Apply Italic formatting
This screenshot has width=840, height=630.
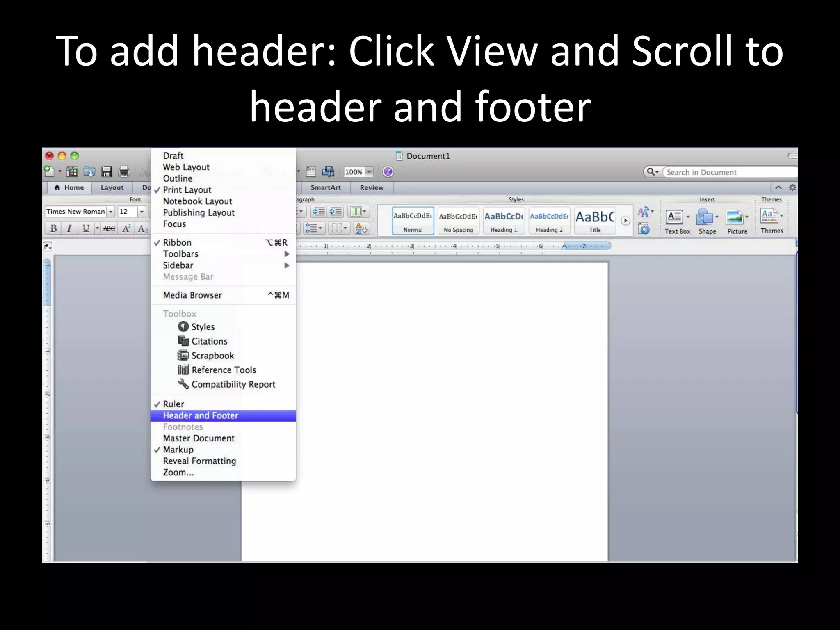(x=69, y=228)
